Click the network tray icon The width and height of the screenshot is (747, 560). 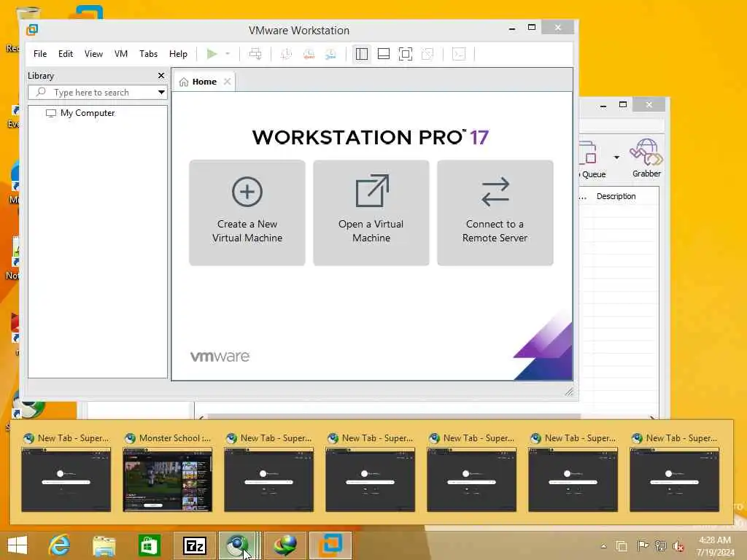point(660,546)
